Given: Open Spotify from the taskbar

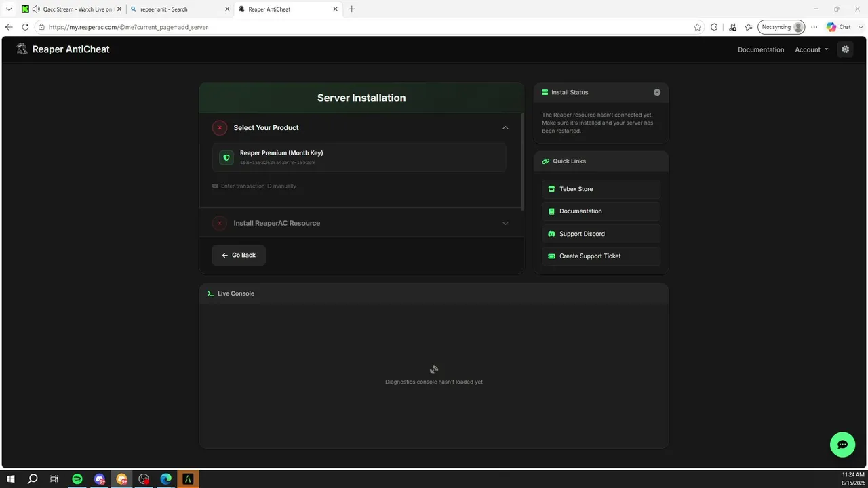Looking at the screenshot, I should tap(77, 479).
